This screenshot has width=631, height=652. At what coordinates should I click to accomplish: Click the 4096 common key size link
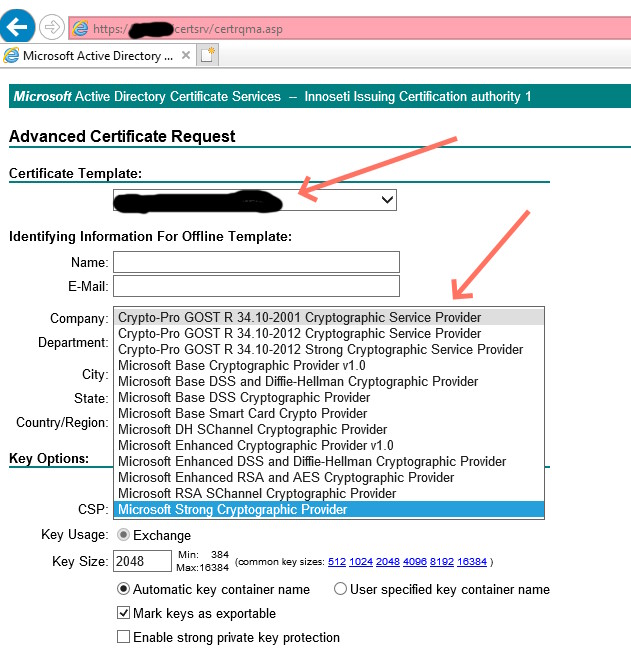417,562
